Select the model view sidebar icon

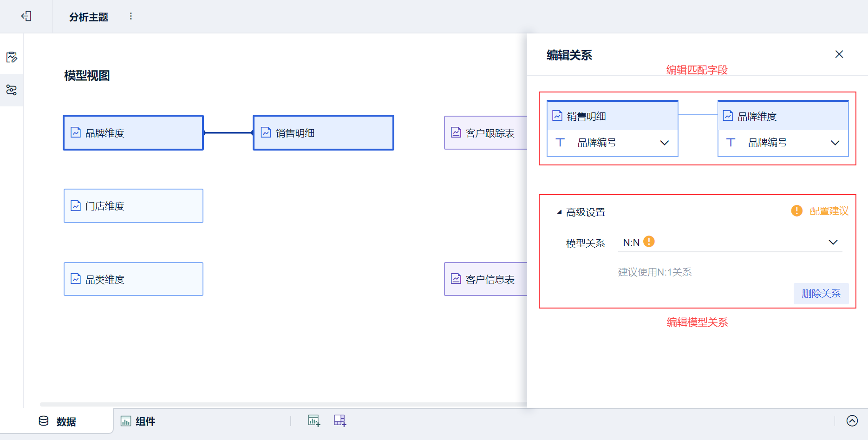pos(12,90)
